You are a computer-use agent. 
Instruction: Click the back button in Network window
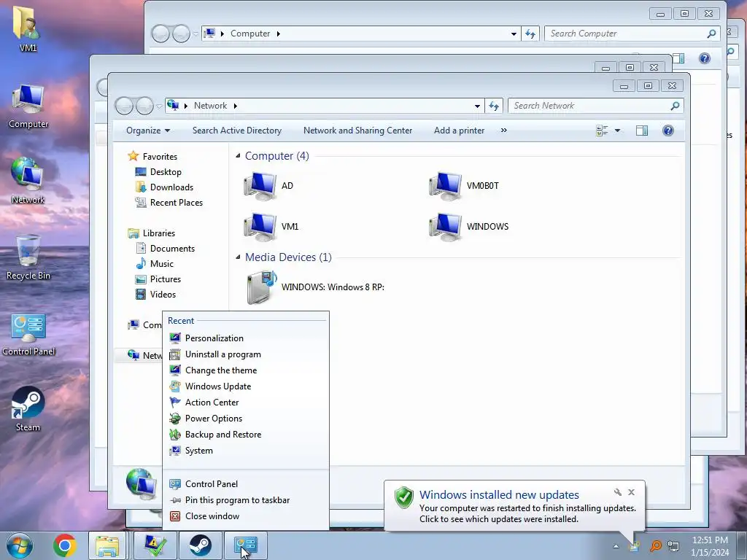pyautogui.click(x=124, y=106)
